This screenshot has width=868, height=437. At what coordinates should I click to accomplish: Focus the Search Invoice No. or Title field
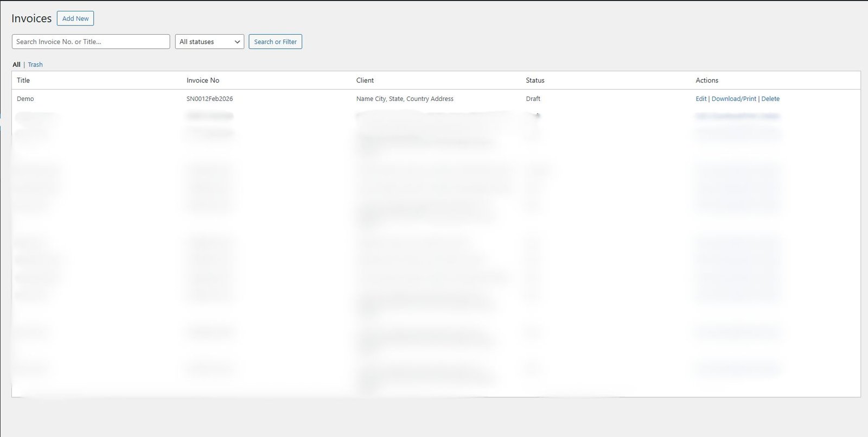click(x=91, y=42)
